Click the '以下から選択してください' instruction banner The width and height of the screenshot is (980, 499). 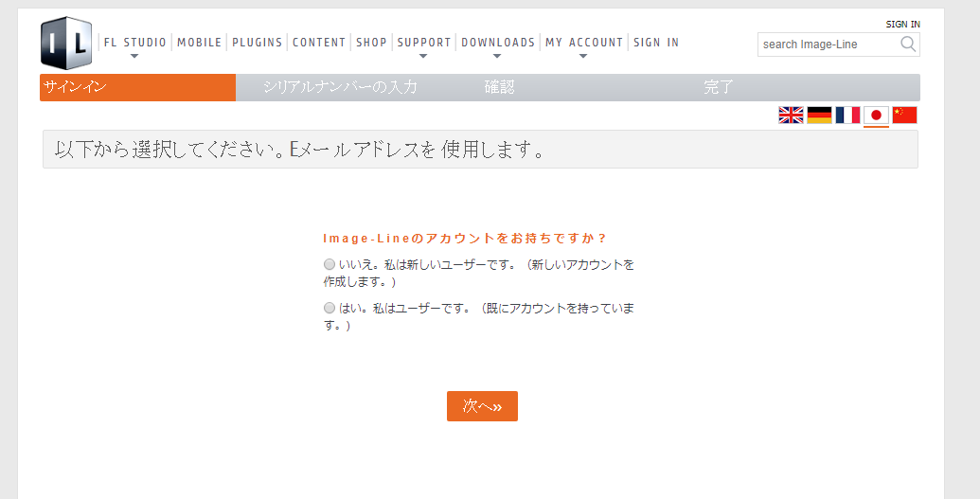tap(480, 150)
